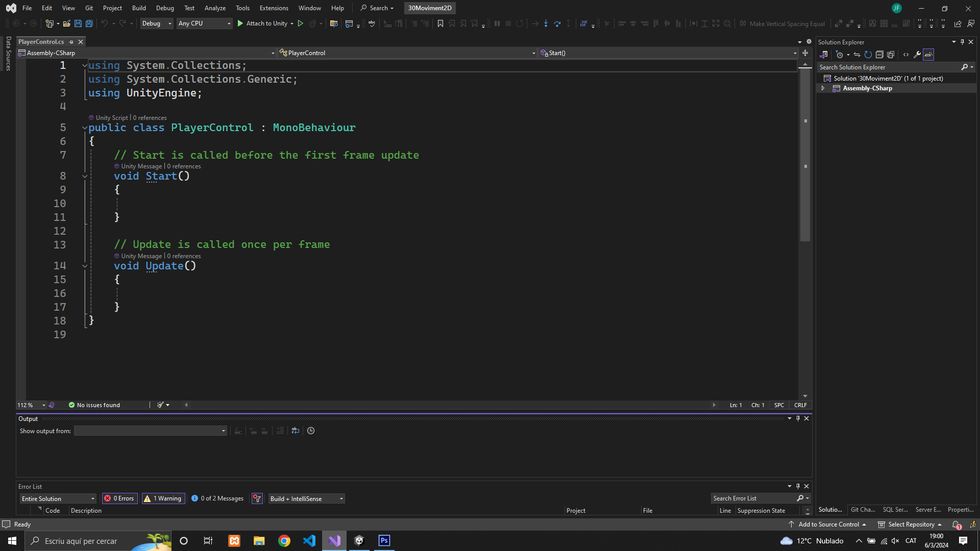Click Toggle Word Wrap icon in Output
980x551 pixels.
(295, 431)
